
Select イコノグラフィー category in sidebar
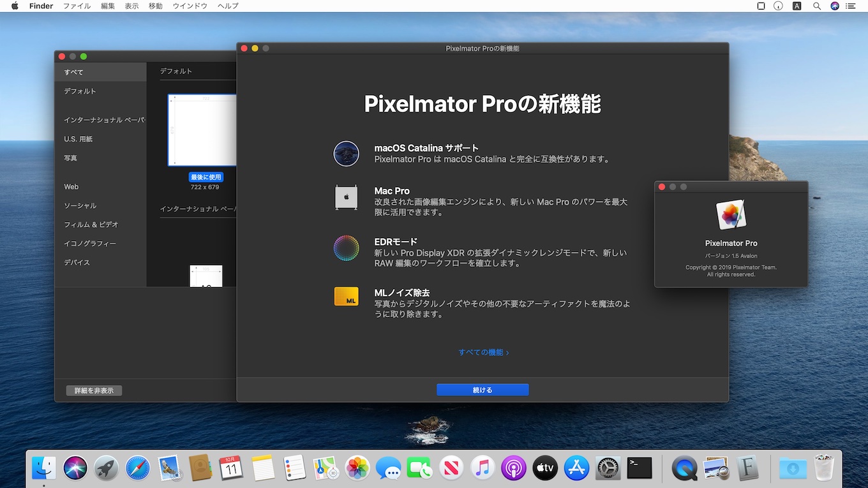point(101,244)
